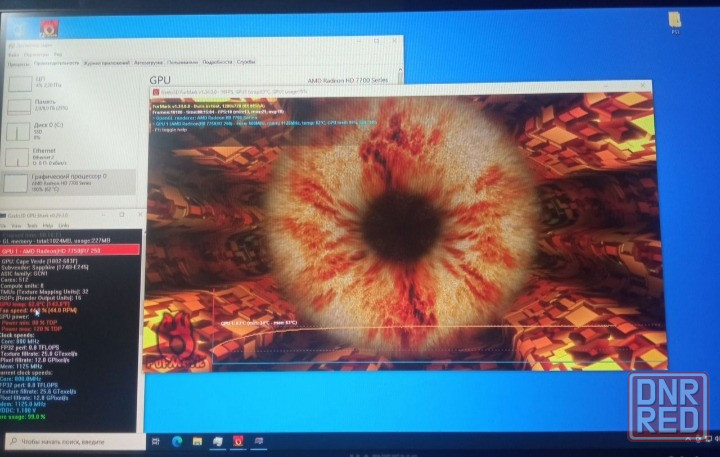Open the FurMark shortcut on the desktop
The width and height of the screenshot is (720, 457).
49,28
